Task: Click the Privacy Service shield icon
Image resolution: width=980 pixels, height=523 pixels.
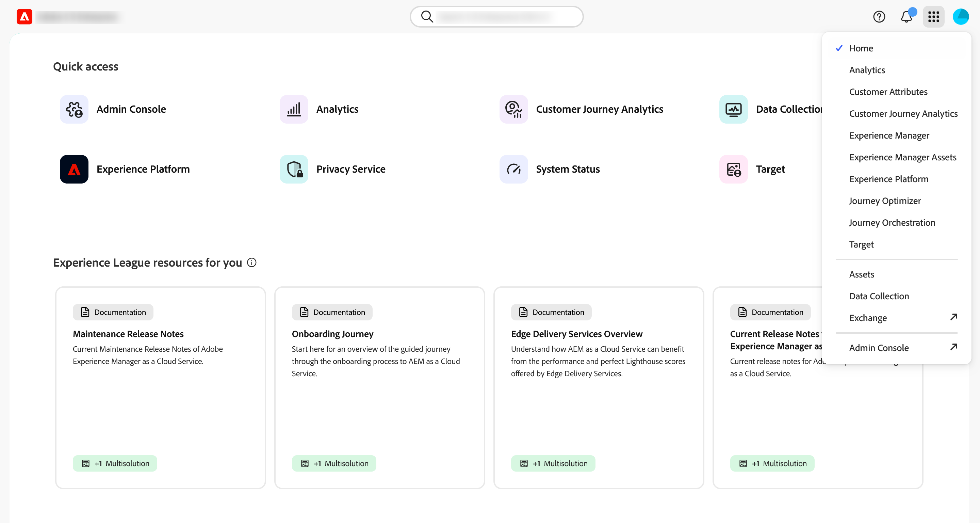Action: [x=294, y=169]
